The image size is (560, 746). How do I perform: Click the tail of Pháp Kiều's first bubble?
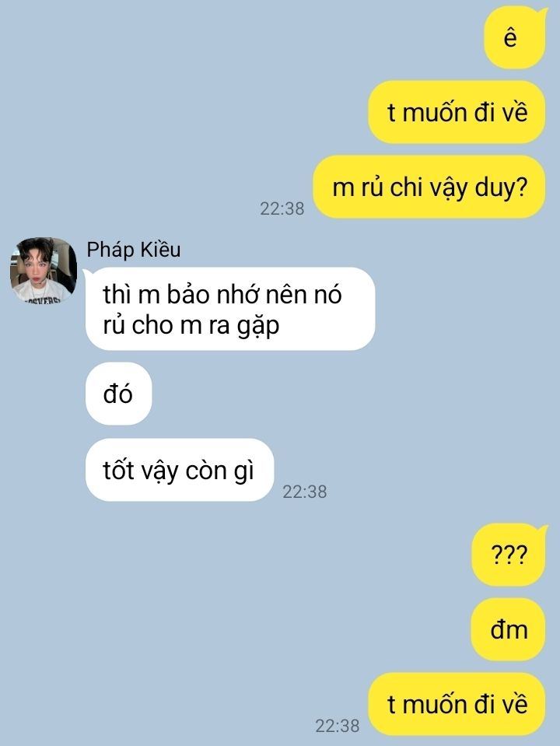click(x=88, y=274)
